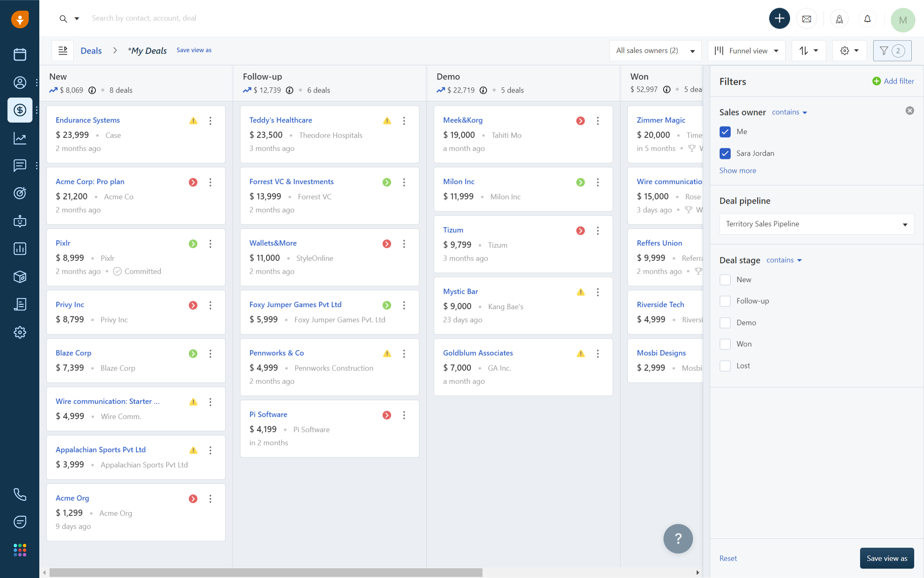Check the Follow-up deal stage checkbox

pos(725,301)
